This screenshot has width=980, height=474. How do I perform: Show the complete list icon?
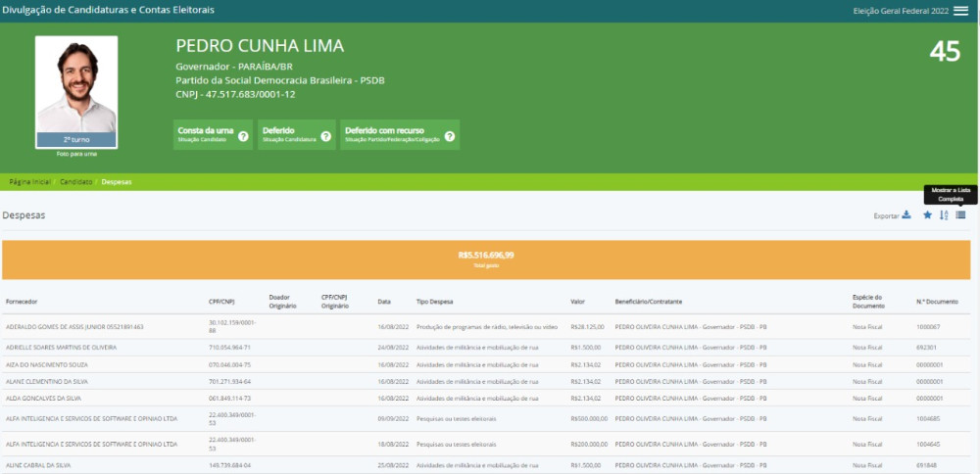(x=960, y=215)
